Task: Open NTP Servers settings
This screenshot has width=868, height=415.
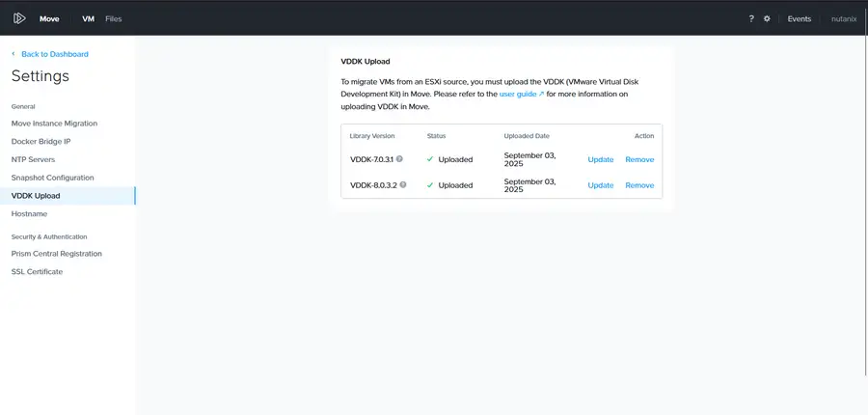Action: 33,159
